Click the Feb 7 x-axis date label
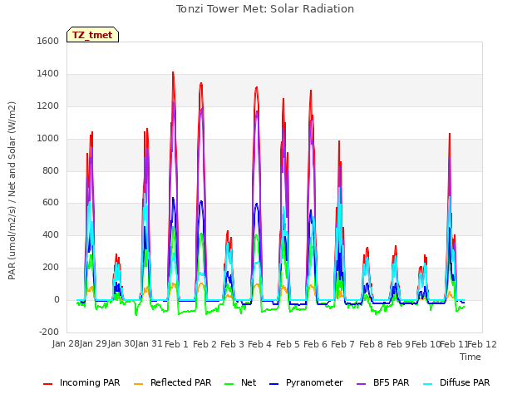The image size is (532, 399). tap(342, 344)
